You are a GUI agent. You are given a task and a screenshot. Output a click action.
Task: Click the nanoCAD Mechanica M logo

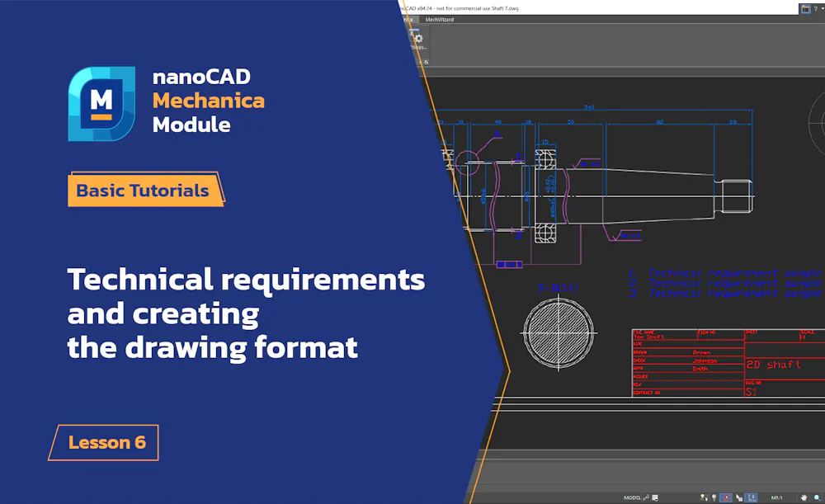point(101,104)
